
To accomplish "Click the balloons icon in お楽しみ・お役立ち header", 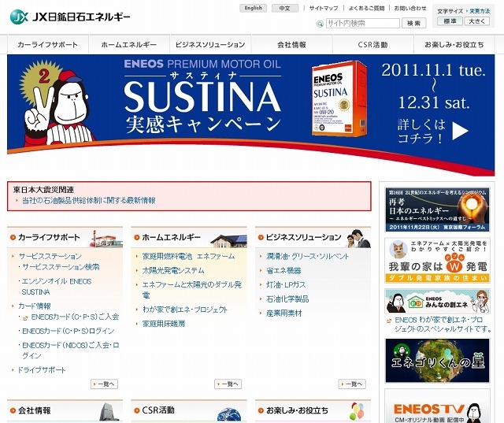I will coord(358,411).
